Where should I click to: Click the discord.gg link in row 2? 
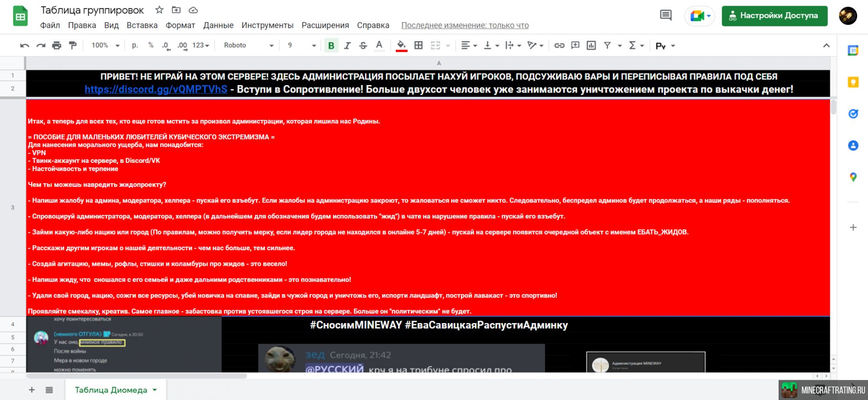(156, 89)
